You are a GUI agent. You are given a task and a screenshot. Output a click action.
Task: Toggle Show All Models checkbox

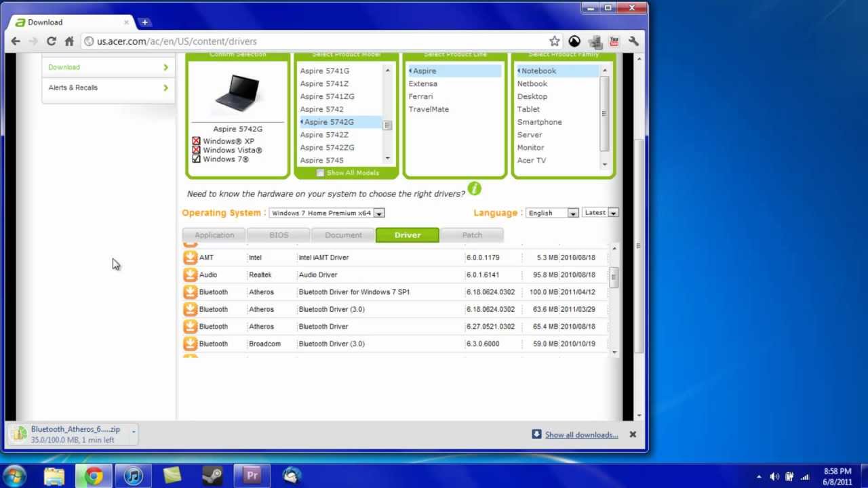click(x=320, y=173)
